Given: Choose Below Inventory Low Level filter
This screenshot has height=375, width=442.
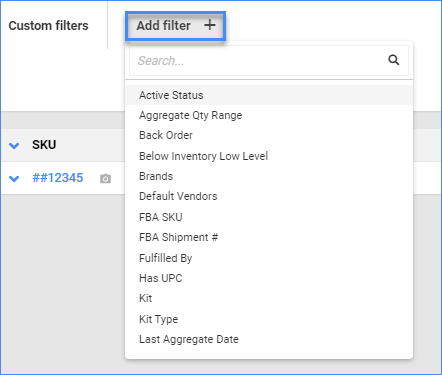Looking at the screenshot, I should pyautogui.click(x=269, y=156).
